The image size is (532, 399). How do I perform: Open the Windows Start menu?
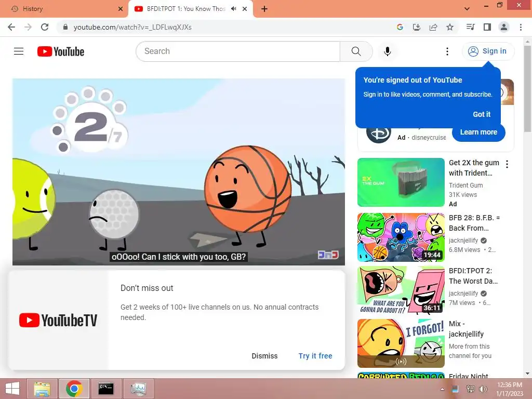12,389
